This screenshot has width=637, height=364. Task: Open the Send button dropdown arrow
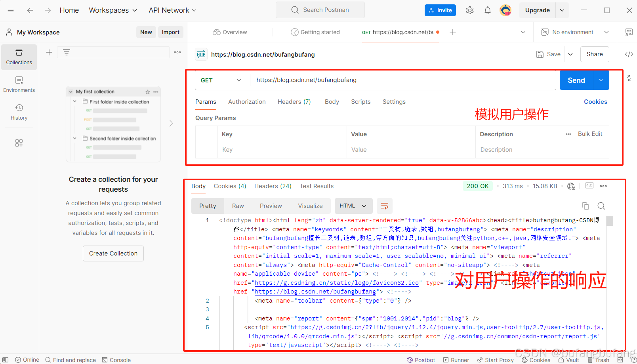pos(601,80)
